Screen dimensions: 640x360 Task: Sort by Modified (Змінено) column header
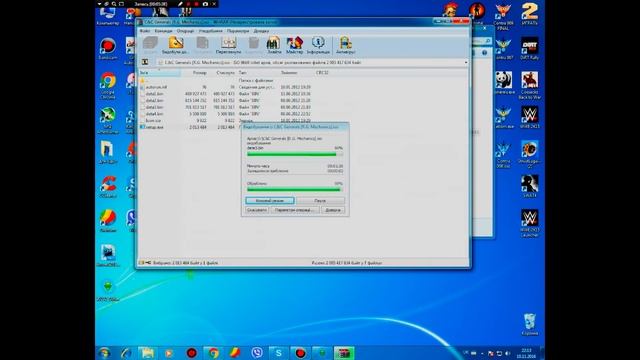coord(297,73)
